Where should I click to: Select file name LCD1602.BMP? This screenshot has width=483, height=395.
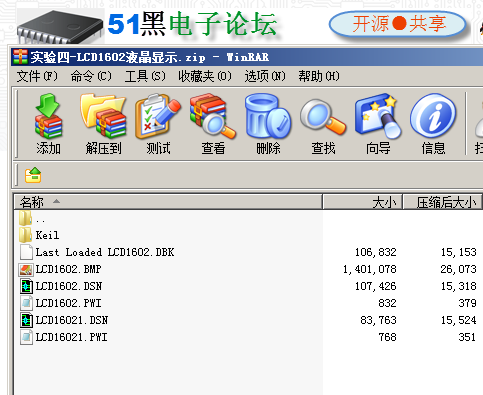(68, 269)
